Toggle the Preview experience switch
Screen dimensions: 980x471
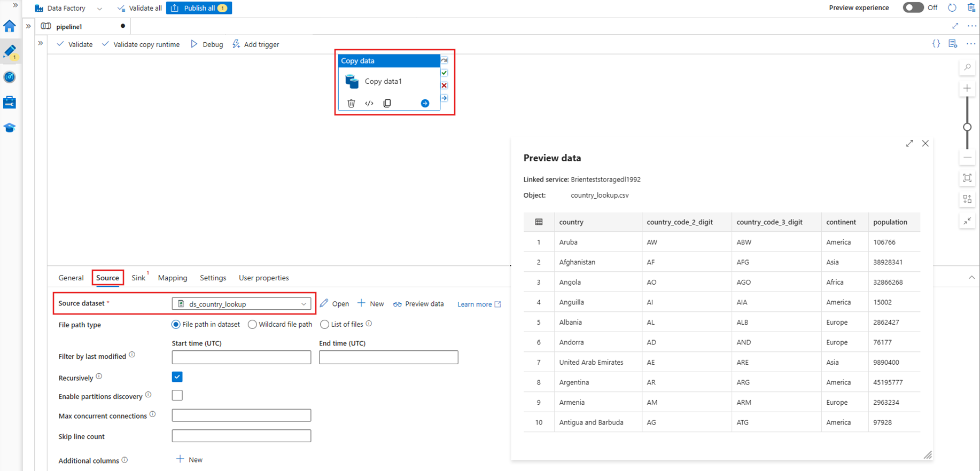[x=913, y=7]
